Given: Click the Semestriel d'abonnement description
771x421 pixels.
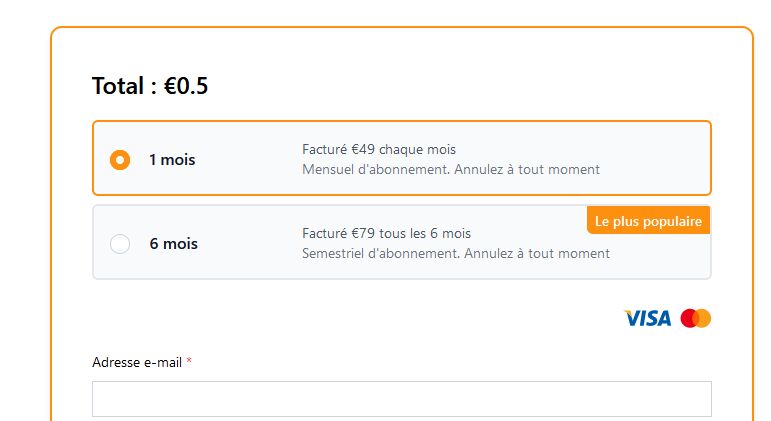Looking at the screenshot, I should click(456, 254).
